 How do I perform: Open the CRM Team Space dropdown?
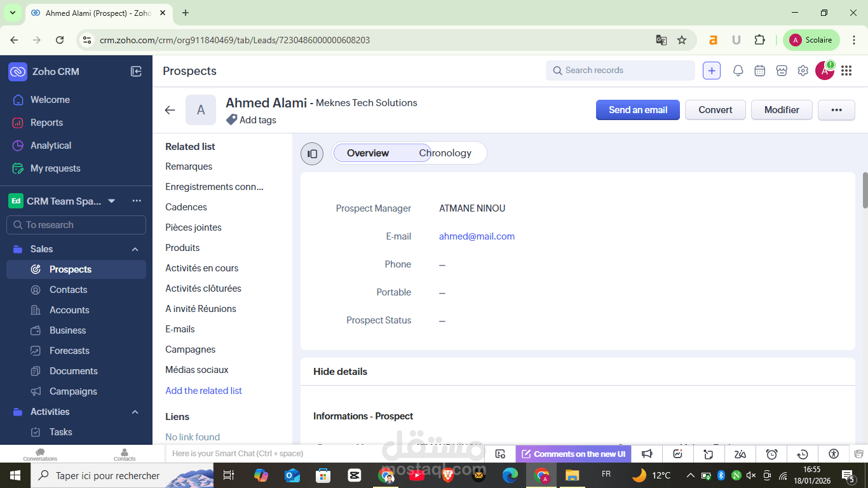(x=112, y=201)
